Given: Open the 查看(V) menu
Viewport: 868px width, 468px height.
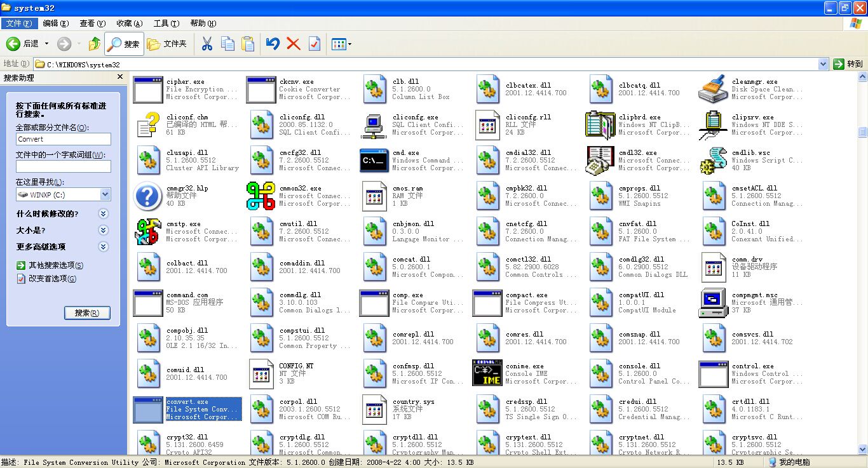Looking at the screenshot, I should coord(92,23).
